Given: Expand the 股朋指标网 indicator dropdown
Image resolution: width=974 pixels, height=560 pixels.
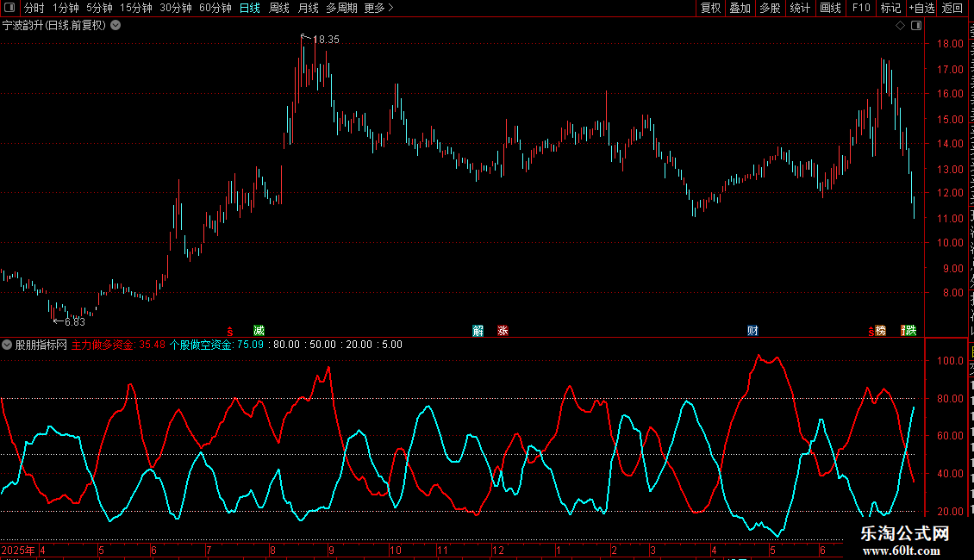Looking at the screenshot, I should coord(7,345).
